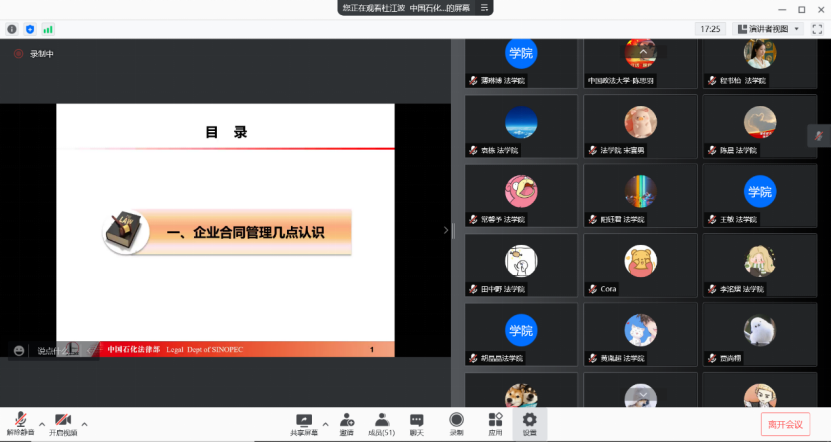The width and height of the screenshot is (831, 442).
Task: Open the 演讲者视图 view dropdown
Action: [767, 29]
